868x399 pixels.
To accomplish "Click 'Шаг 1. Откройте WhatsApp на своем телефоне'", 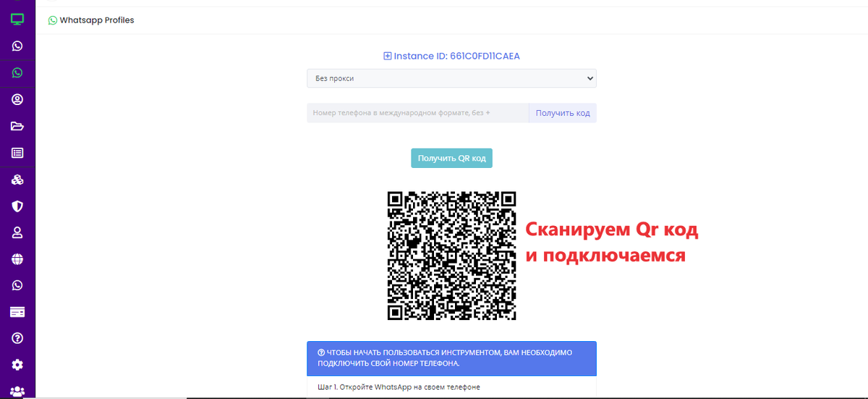I will pos(399,387).
